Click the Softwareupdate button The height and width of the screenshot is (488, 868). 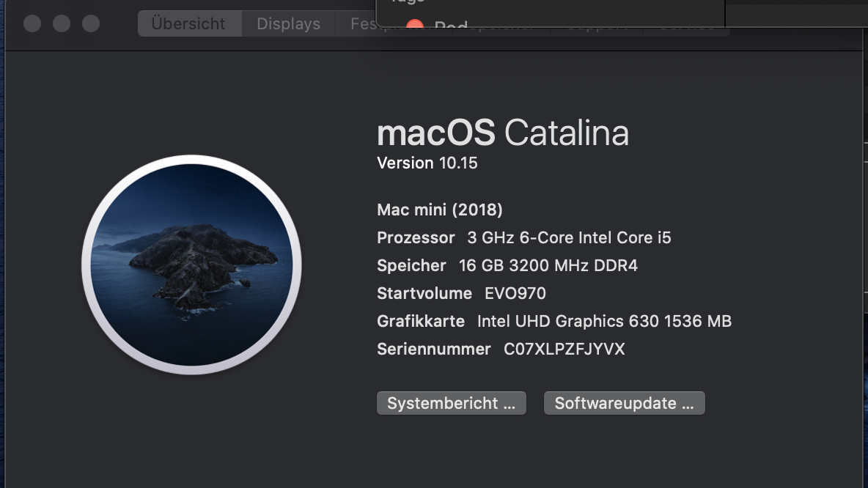point(624,403)
